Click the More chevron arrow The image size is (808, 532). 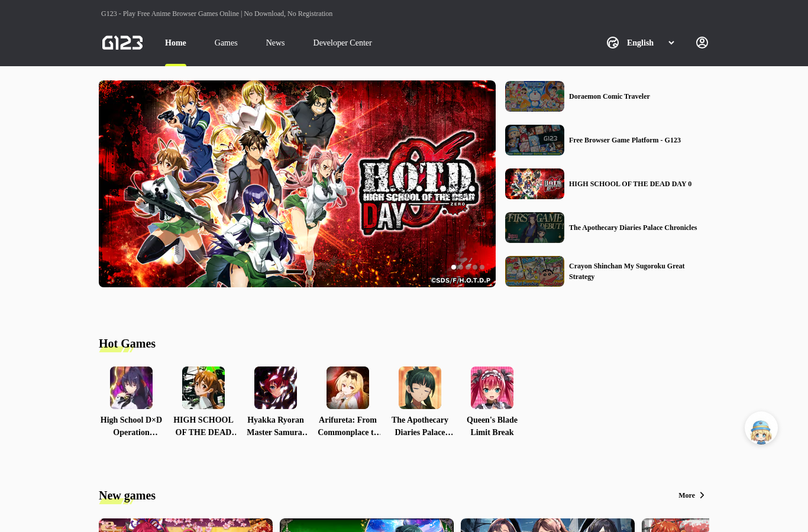[x=702, y=495]
